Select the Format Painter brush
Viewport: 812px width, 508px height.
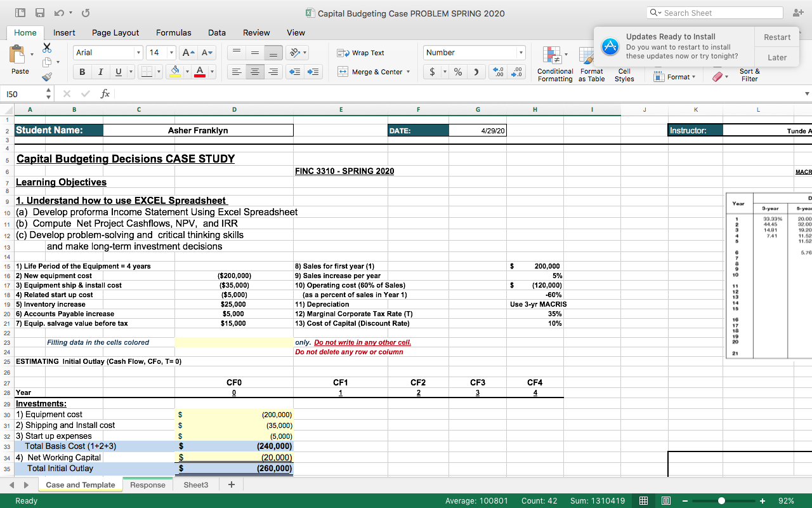[46, 77]
